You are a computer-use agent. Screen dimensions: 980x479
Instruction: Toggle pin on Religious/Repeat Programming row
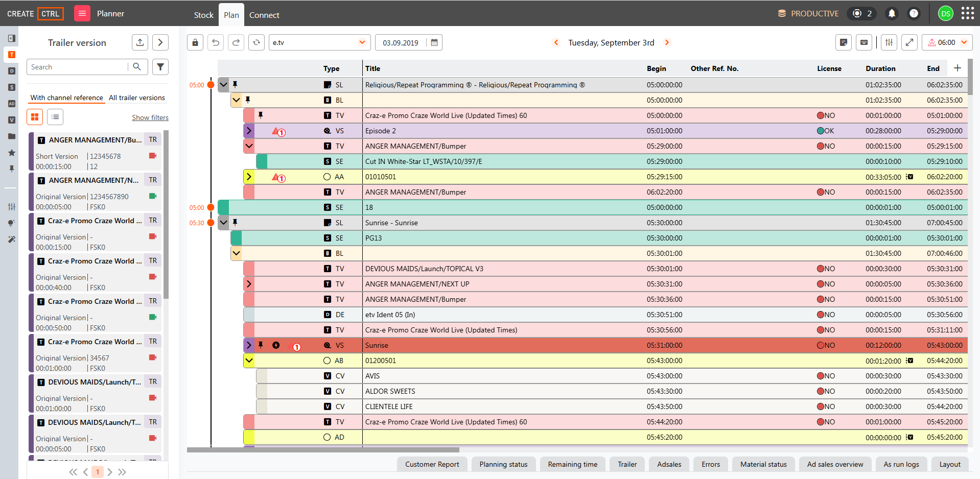click(x=235, y=84)
